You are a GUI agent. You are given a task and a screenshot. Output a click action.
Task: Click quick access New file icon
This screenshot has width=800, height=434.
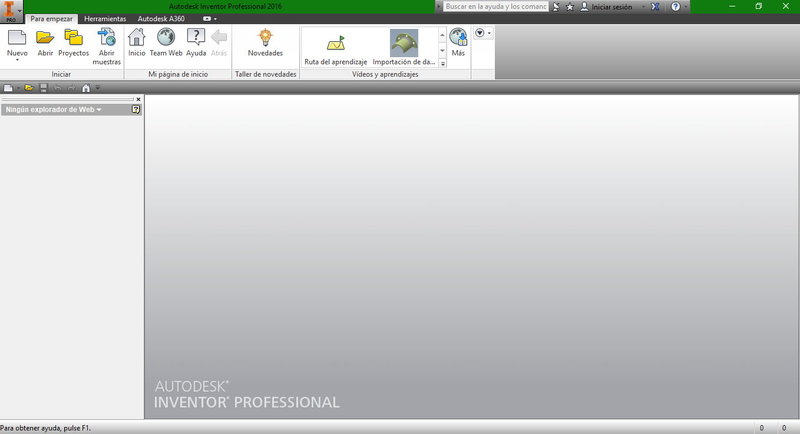coord(8,88)
